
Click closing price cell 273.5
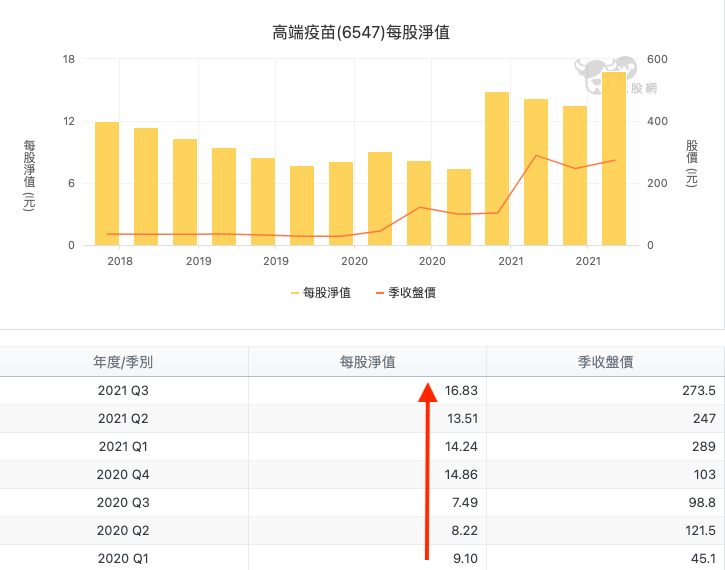699,391
